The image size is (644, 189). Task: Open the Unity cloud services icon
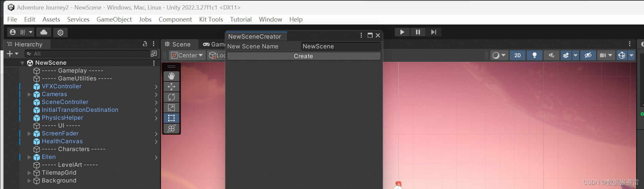(44, 32)
